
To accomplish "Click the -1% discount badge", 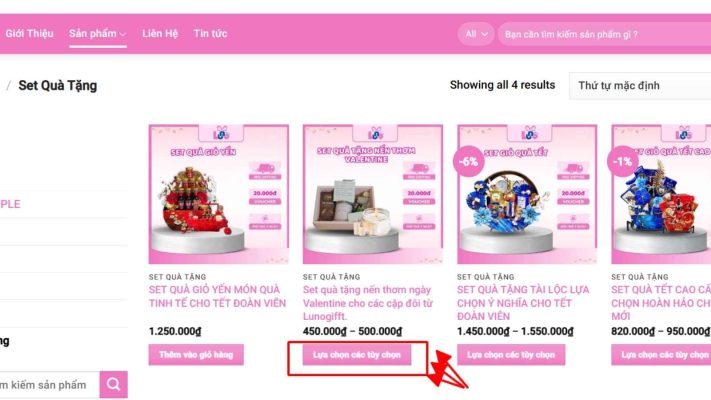I will tap(622, 161).
